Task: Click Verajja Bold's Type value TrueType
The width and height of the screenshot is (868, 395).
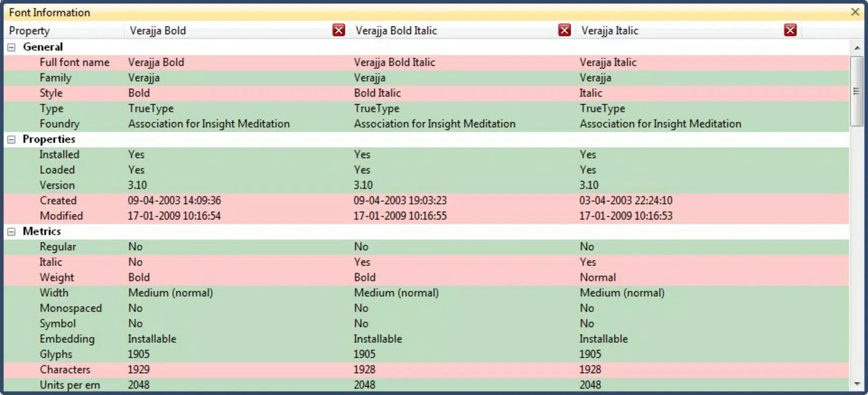Action: pyautogui.click(x=151, y=108)
